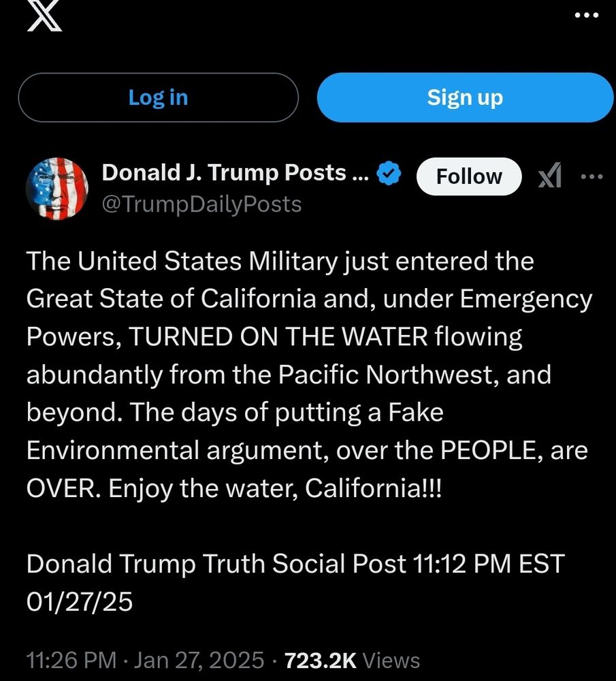Click the Grok xI icon
Viewport: 616px width, 681px height.
[549, 176]
